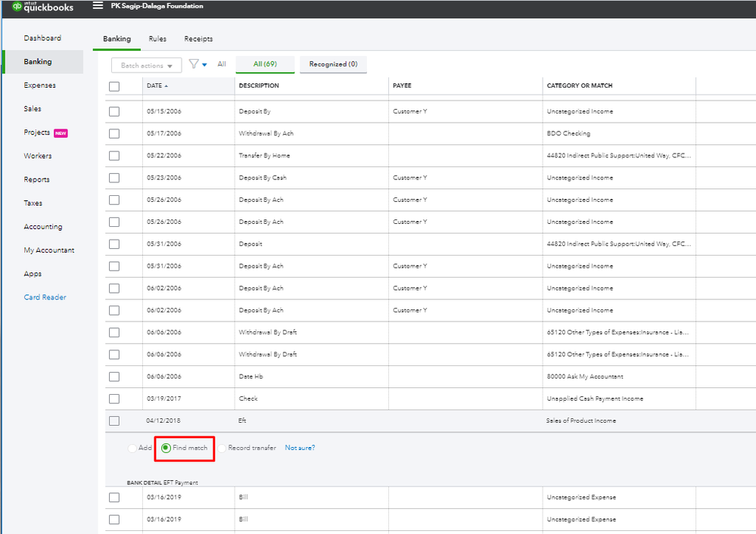Toggle the hamburger navigation menu

98,6
